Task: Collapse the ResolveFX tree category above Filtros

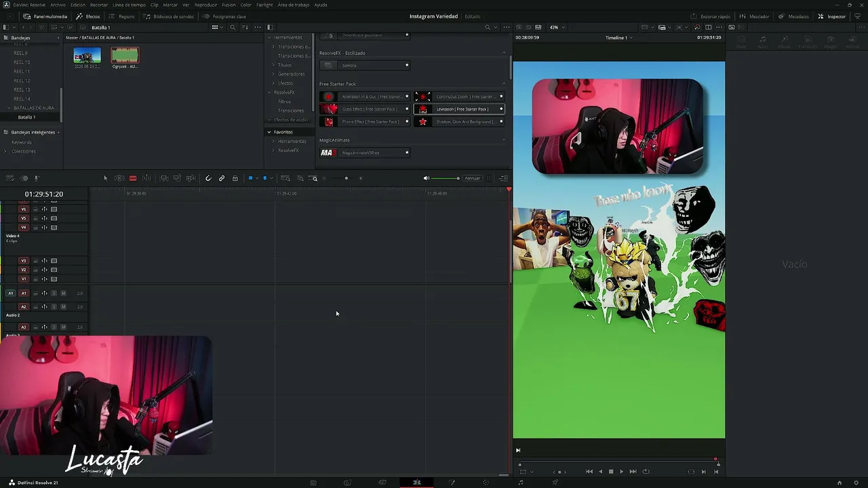Action: 269,92
